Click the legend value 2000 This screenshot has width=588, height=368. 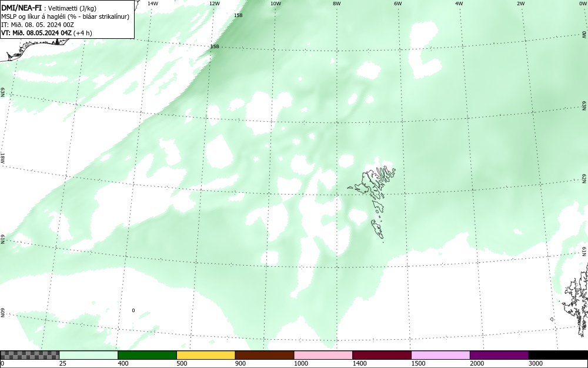pyautogui.click(x=477, y=363)
